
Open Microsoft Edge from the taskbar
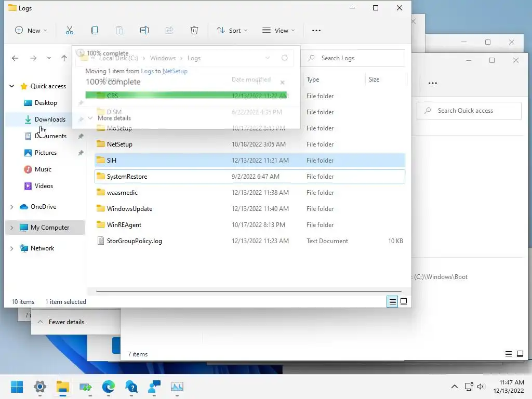coord(109,387)
